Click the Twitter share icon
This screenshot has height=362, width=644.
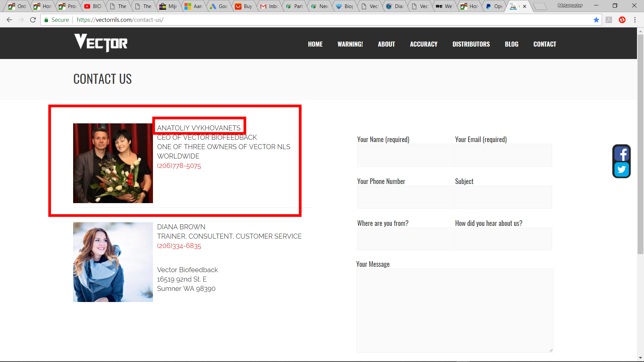click(x=622, y=170)
